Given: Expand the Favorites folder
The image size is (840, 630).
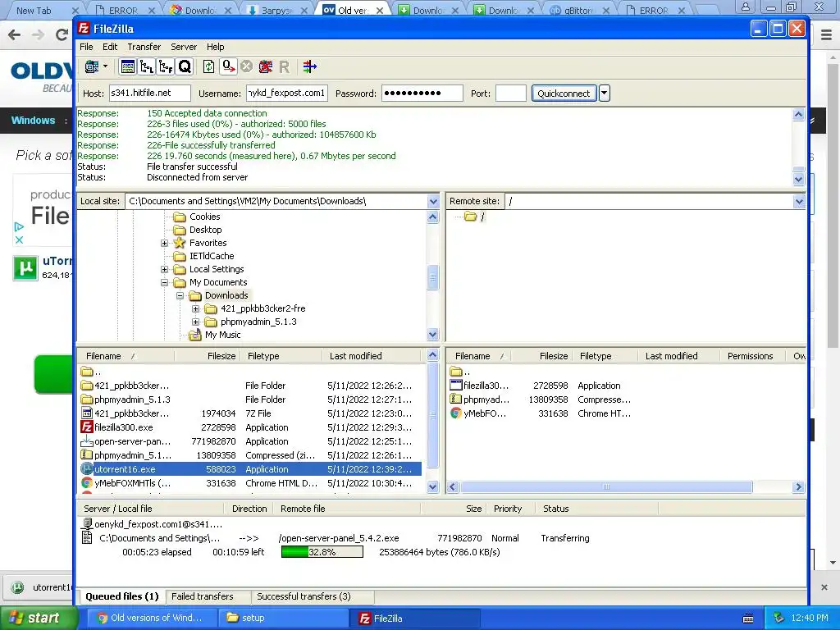Looking at the screenshot, I should pyautogui.click(x=164, y=243).
